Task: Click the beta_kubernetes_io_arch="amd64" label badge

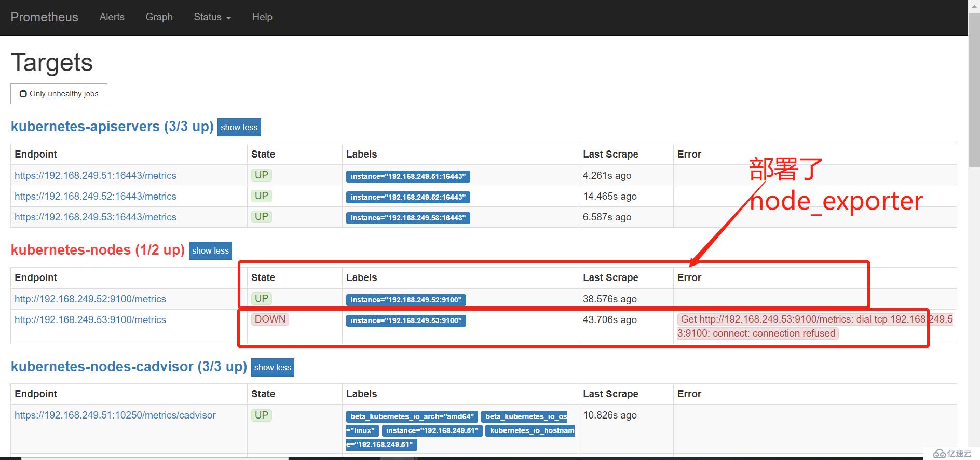Action: (x=412, y=416)
